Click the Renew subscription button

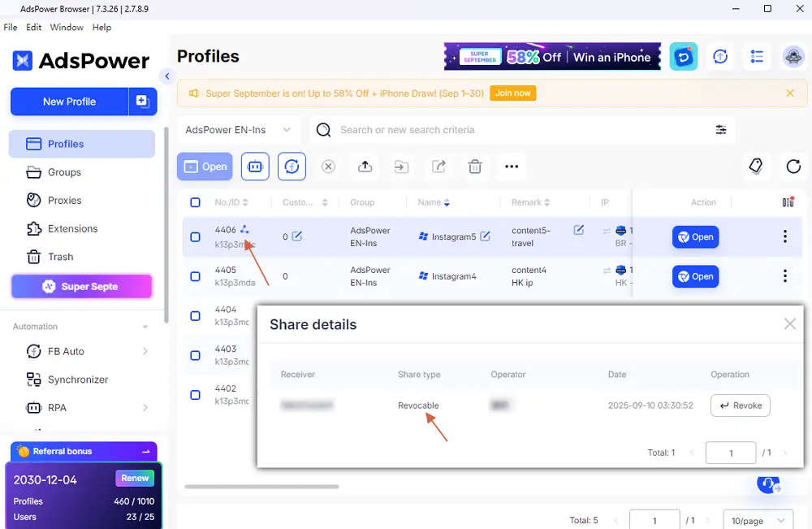point(135,478)
